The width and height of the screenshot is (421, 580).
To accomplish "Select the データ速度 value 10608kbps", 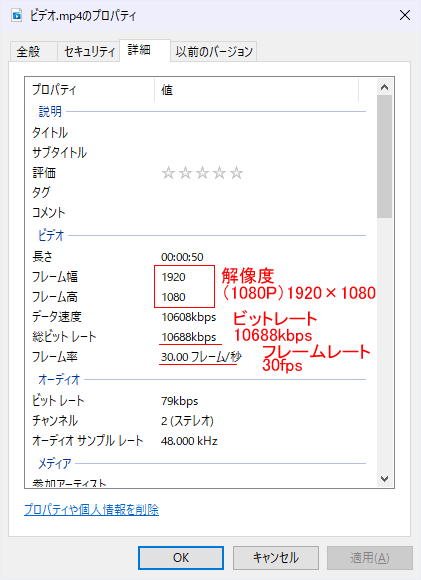I will (189, 317).
